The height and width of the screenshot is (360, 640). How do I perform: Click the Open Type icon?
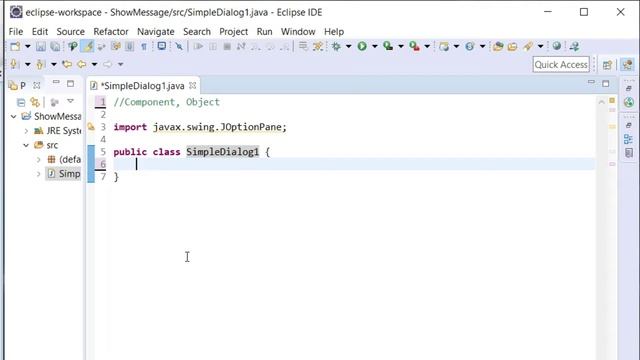498,47
